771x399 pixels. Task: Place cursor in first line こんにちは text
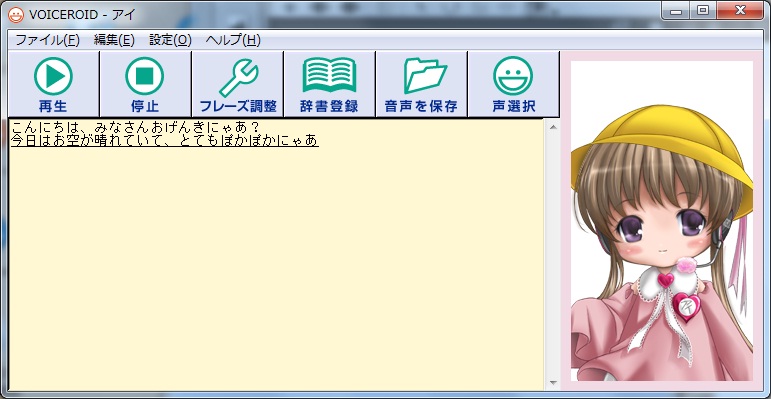click(x=135, y=127)
